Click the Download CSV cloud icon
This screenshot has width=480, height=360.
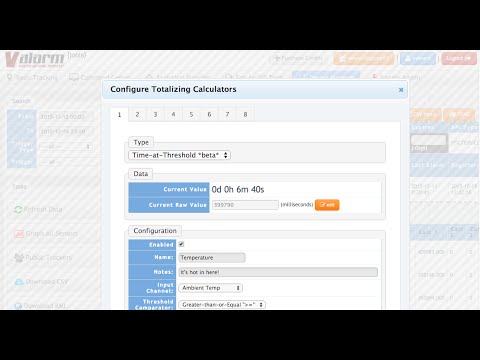(x=19, y=282)
